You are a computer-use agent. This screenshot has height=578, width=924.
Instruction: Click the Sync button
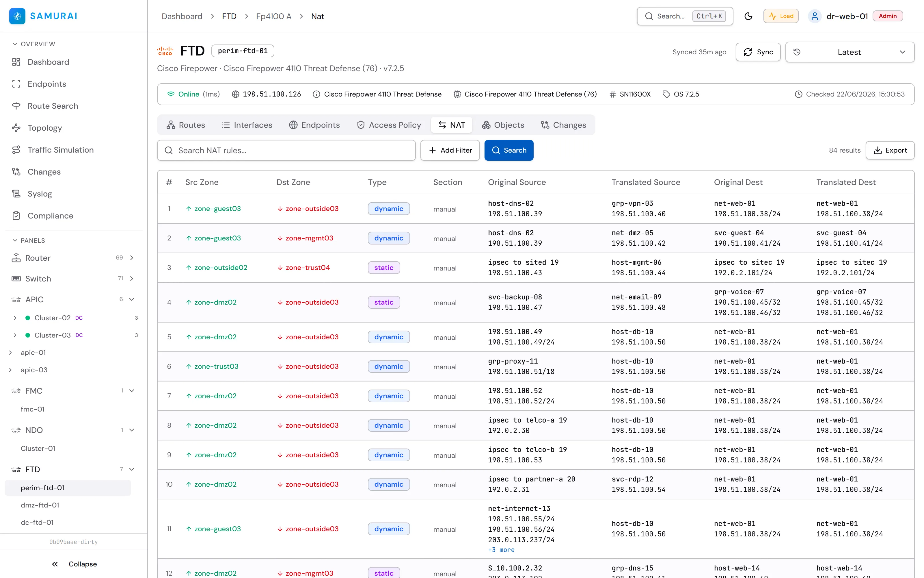[x=758, y=52]
